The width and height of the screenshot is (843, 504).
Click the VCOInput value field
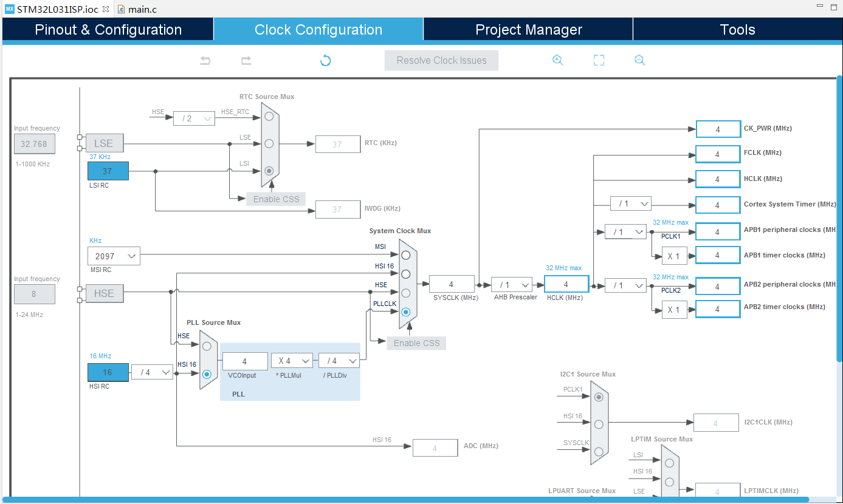[245, 361]
